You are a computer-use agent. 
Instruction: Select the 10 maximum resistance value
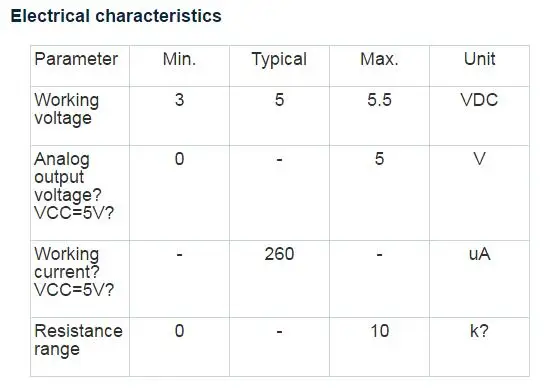point(380,331)
